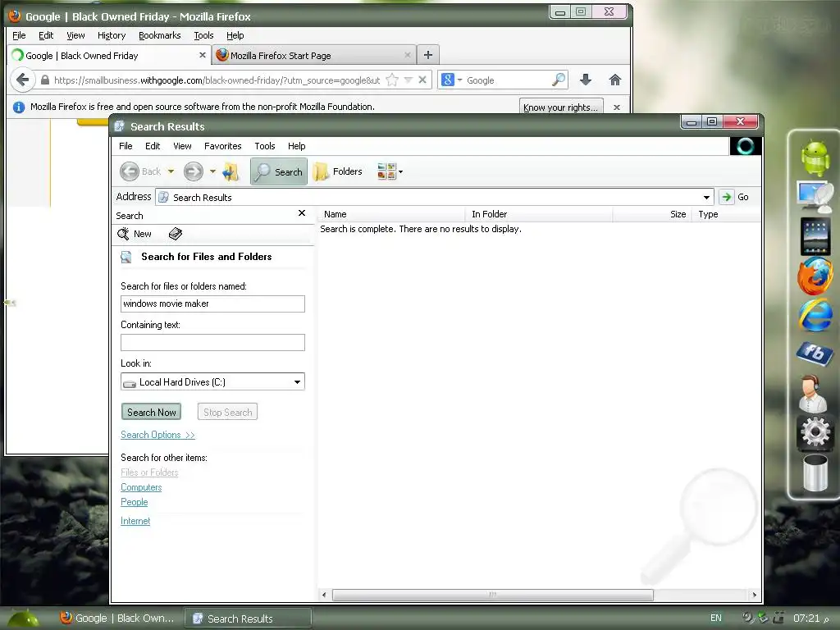This screenshot has width=840, height=630.
Task: Click the Firefox URL address field
Action: coord(217,80)
